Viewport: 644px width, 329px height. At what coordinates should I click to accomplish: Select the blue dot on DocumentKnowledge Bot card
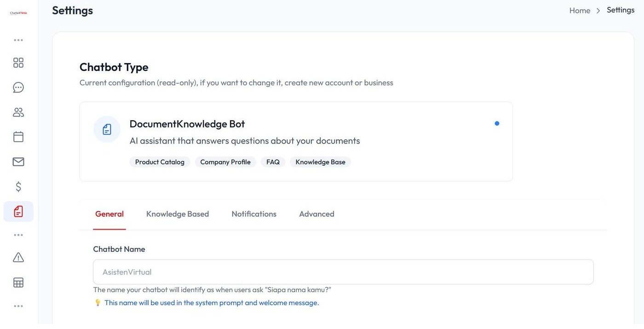click(497, 123)
